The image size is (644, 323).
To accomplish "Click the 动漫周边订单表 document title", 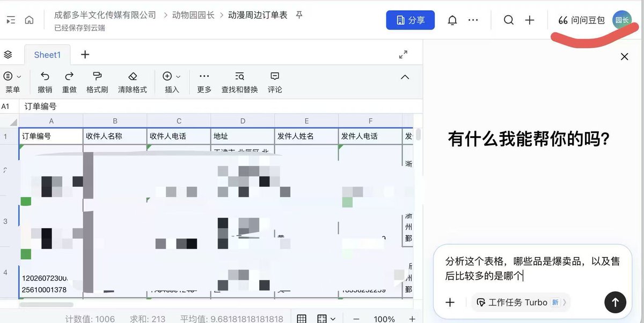I will coord(258,15).
